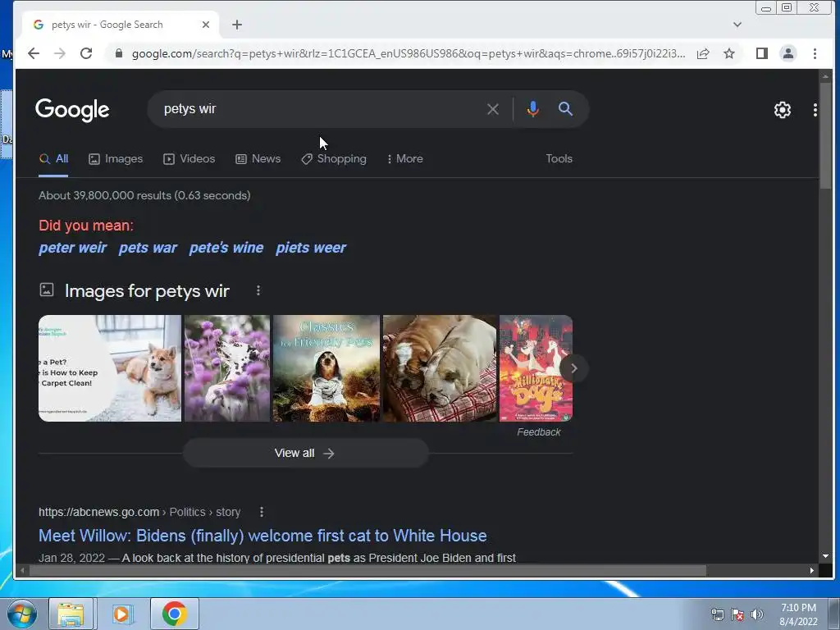Viewport: 840px width, 630px height.
Task: Click the horizontal scrollbar right arrow
Action: click(812, 571)
